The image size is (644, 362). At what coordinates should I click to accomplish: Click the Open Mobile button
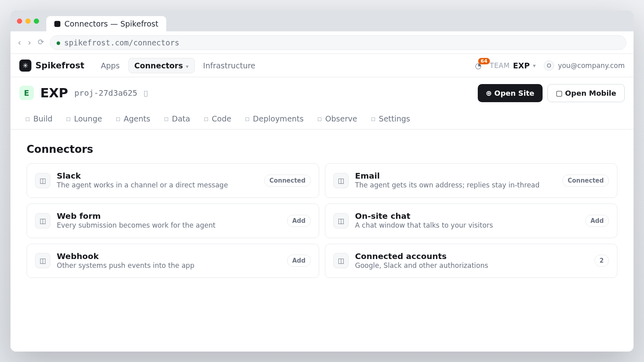[x=586, y=93]
